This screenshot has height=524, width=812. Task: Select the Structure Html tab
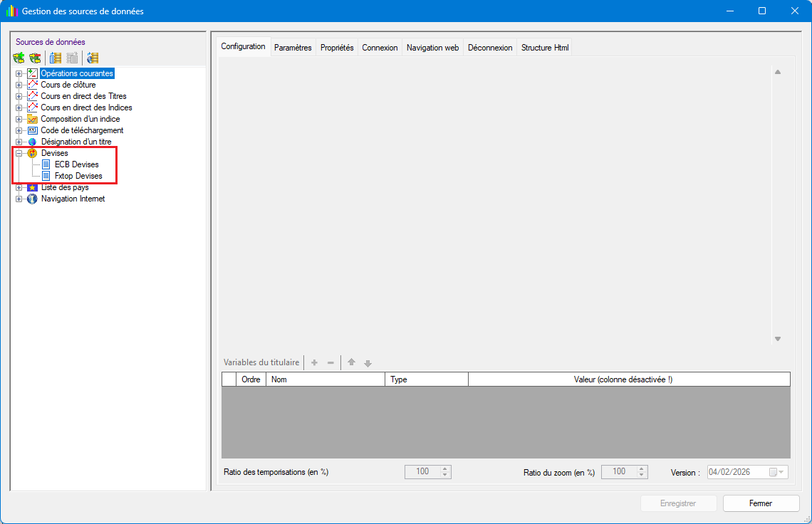click(545, 48)
